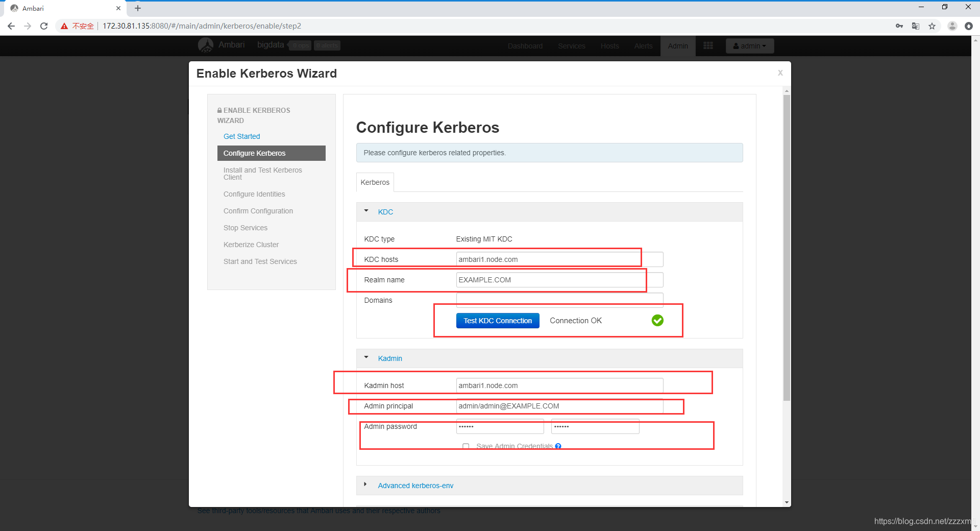
Task: Click the Stop Services step
Action: click(x=246, y=228)
